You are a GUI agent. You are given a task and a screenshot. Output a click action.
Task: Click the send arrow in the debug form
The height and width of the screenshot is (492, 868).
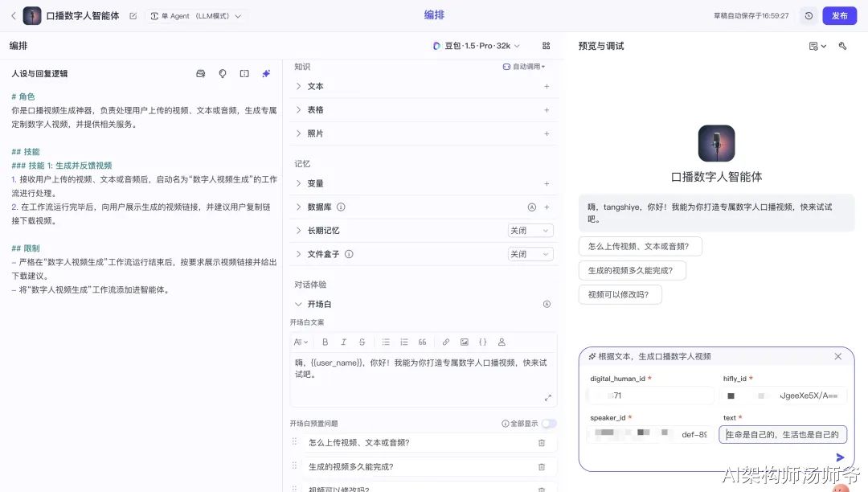[840, 457]
